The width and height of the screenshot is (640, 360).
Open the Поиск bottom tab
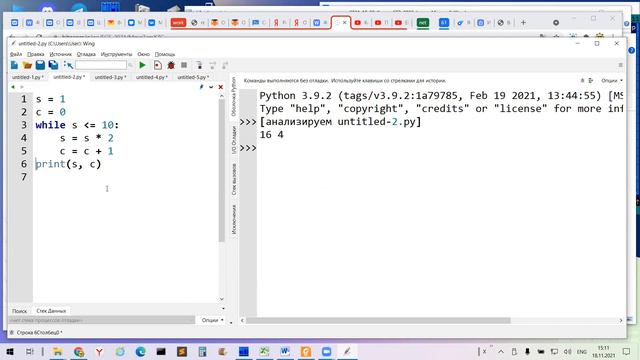19,311
